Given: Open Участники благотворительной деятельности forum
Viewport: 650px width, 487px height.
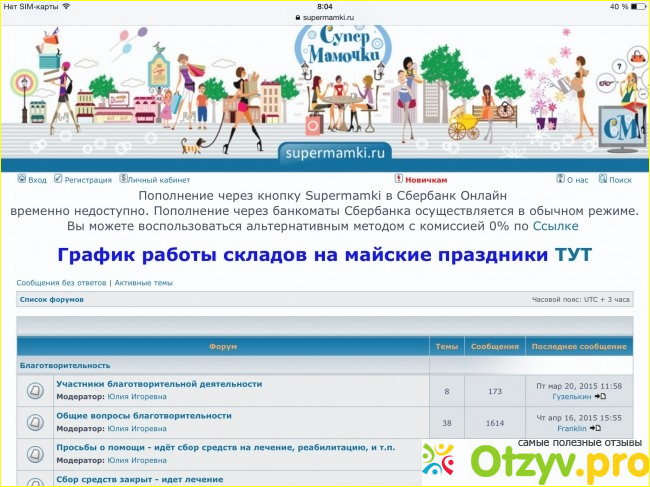Looking at the screenshot, I should click(159, 384).
